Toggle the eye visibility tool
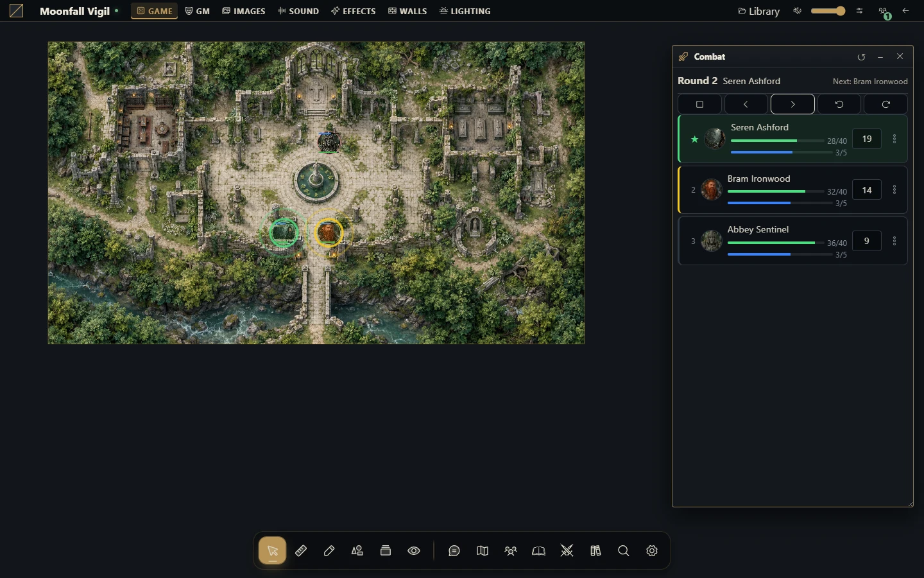The height and width of the screenshot is (578, 924). pyautogui.click(x=414, y=551)
